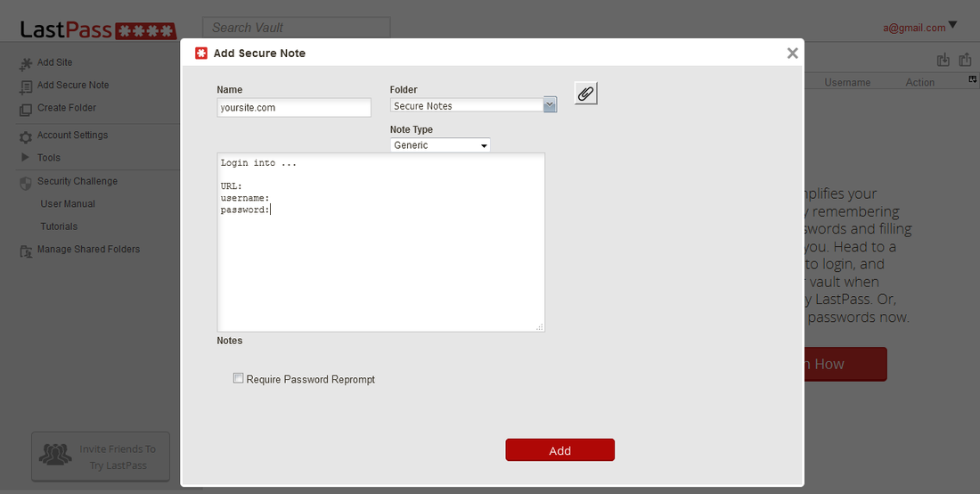Click the red Learn How button behind dialog

point(845,364)
